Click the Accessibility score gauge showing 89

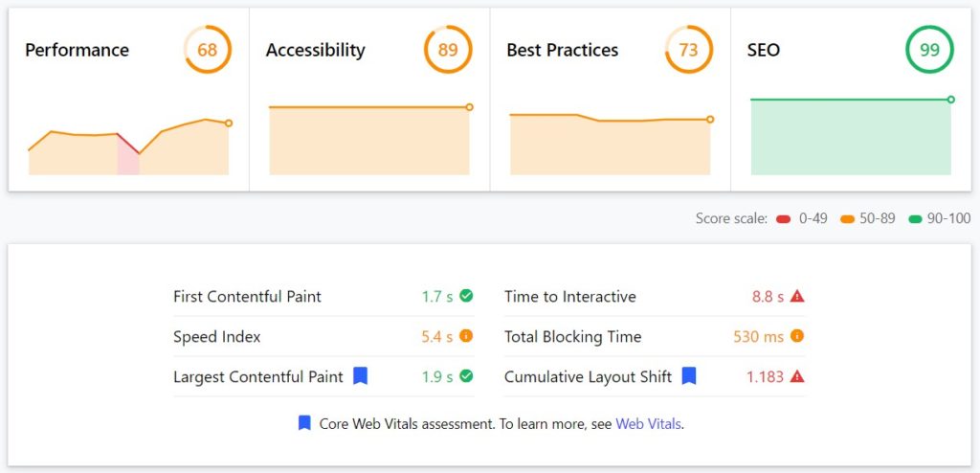click(x=448, y=50)
